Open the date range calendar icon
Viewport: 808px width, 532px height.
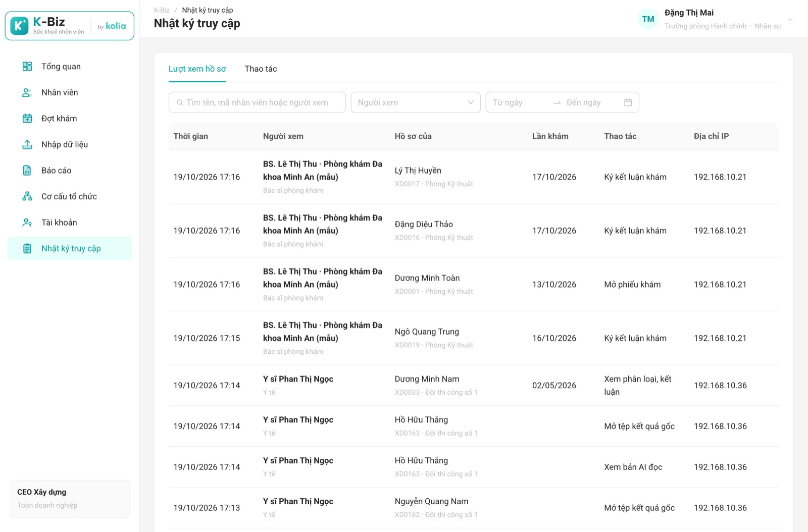click(x=628, y=102)
